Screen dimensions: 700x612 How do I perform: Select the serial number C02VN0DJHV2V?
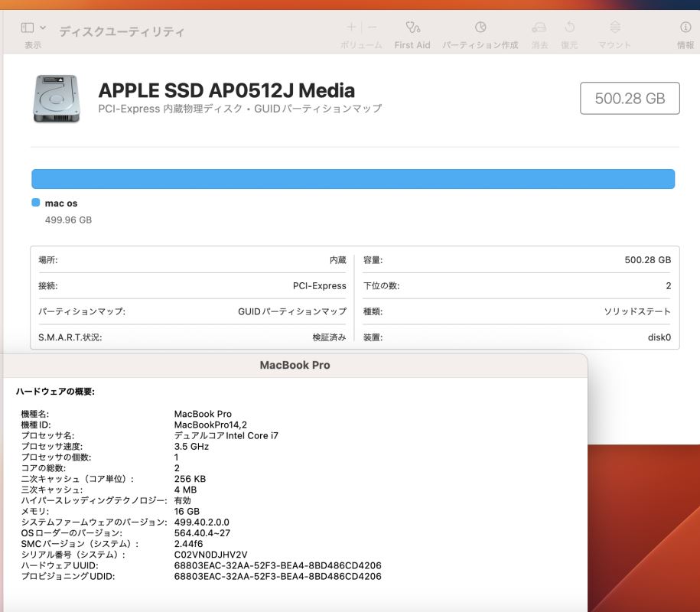pos(210,555)
